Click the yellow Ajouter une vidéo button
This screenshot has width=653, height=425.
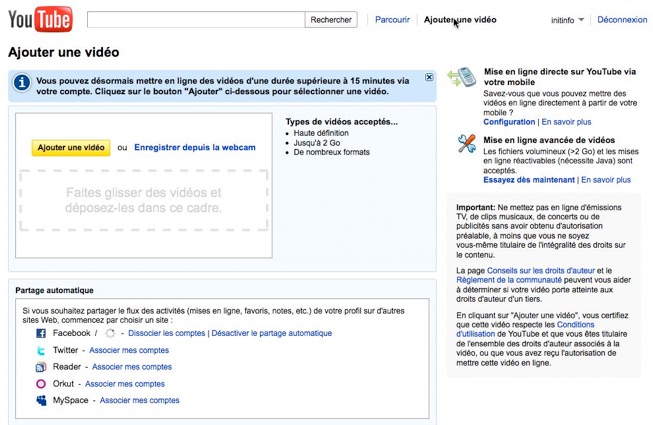tap(71, 148)
